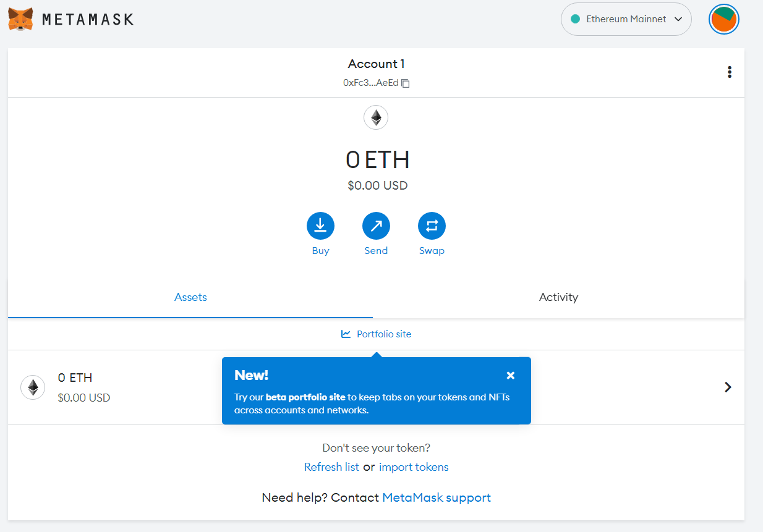763x532 pixels.
Task: Click the Swap arrows button
Action: [432, 226]
